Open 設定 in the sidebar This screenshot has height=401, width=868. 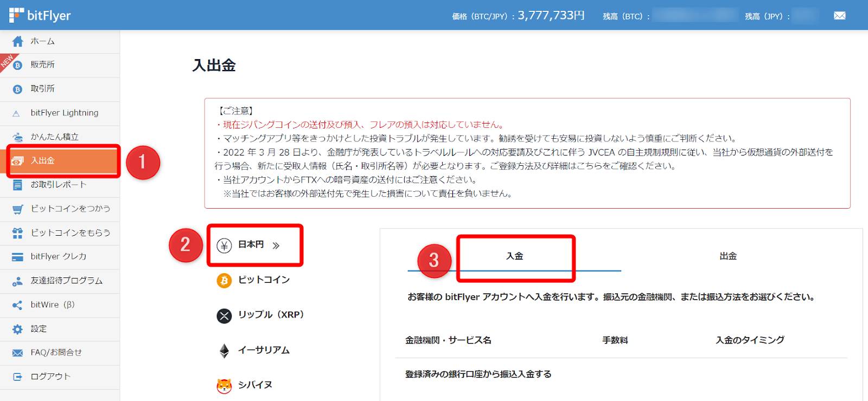pyautogui.click(x=60, y=329)
